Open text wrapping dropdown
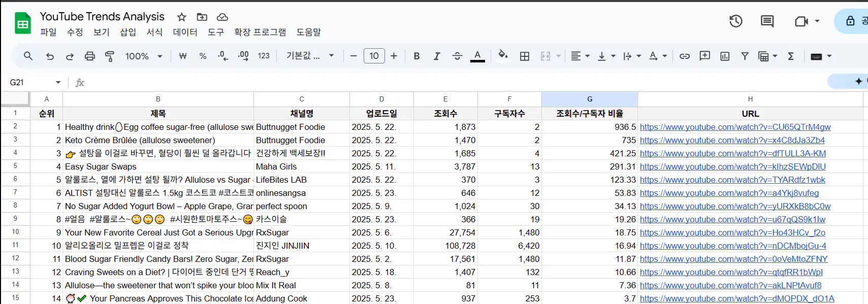Image resolution: width=868 pixels, height=304 pixels. (632, 56)
